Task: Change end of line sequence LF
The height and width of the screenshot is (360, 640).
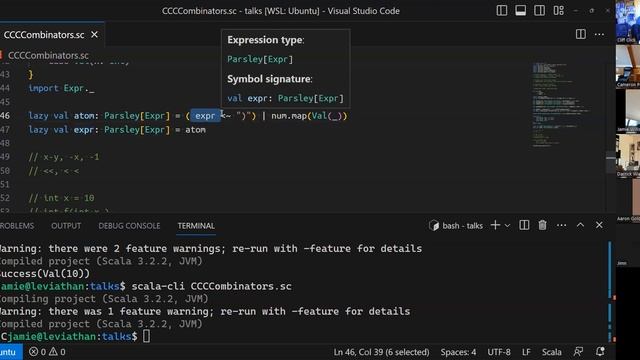Action: [x=526, y=352]
